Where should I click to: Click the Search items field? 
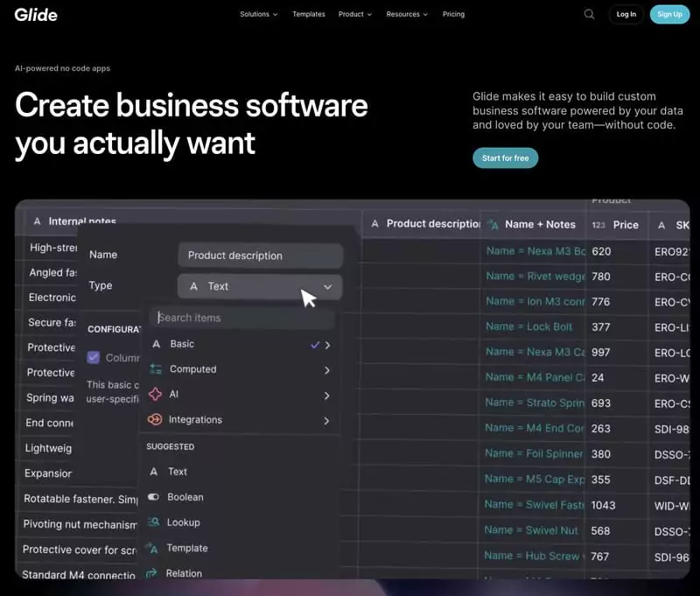coord(241,318)
